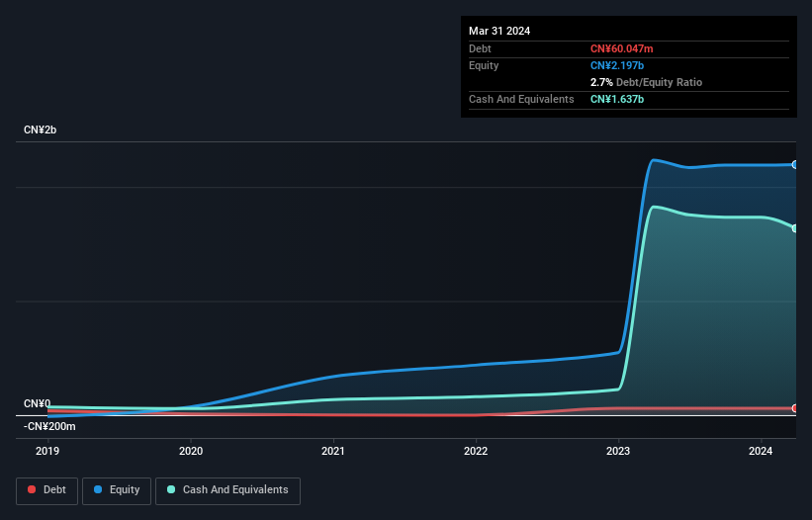Click the 2019 x-axis label

[x=47, y=451]
